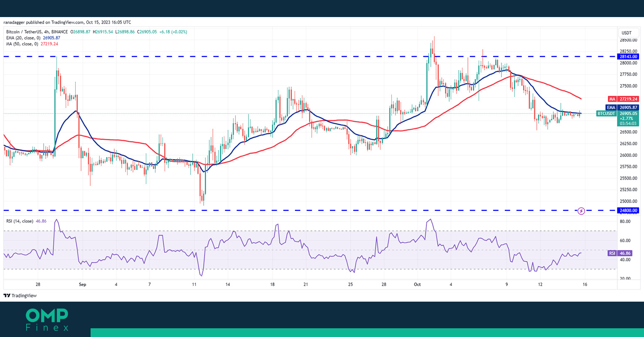The width and height of the screenshot is (644, 337).
Task: Open the TradingView logo link
Action: pos(20,296)
